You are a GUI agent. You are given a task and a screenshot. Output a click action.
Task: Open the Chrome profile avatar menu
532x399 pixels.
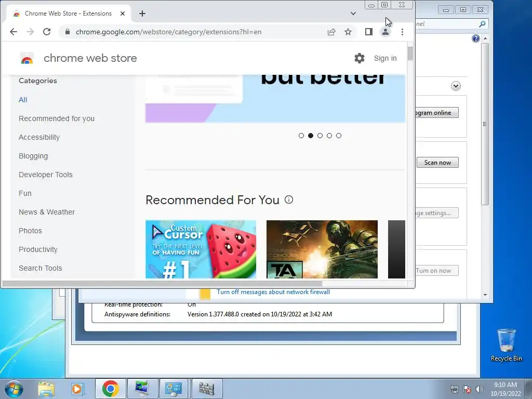pos(385,32)
